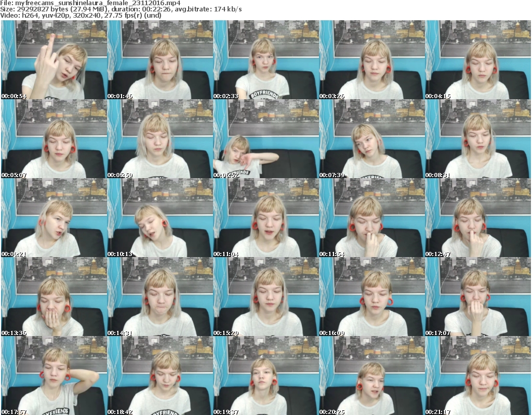Click the 'Size: 29292827 bytes' info line
Viewport: 532px width, 415px height.
[x=121, y=9]
